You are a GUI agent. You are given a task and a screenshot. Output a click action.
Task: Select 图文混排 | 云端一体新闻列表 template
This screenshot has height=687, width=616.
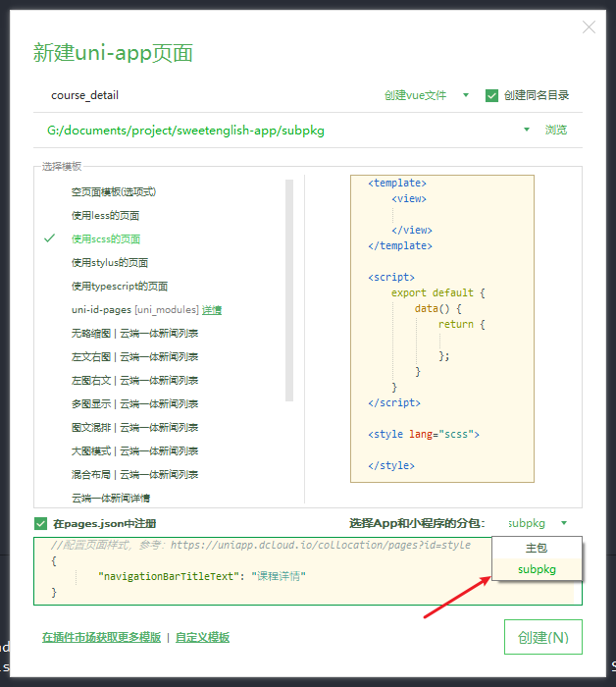134,428
